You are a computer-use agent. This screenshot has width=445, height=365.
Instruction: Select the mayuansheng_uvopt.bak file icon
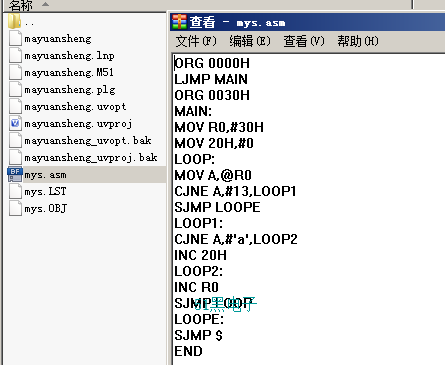click(x=15, y=141)
